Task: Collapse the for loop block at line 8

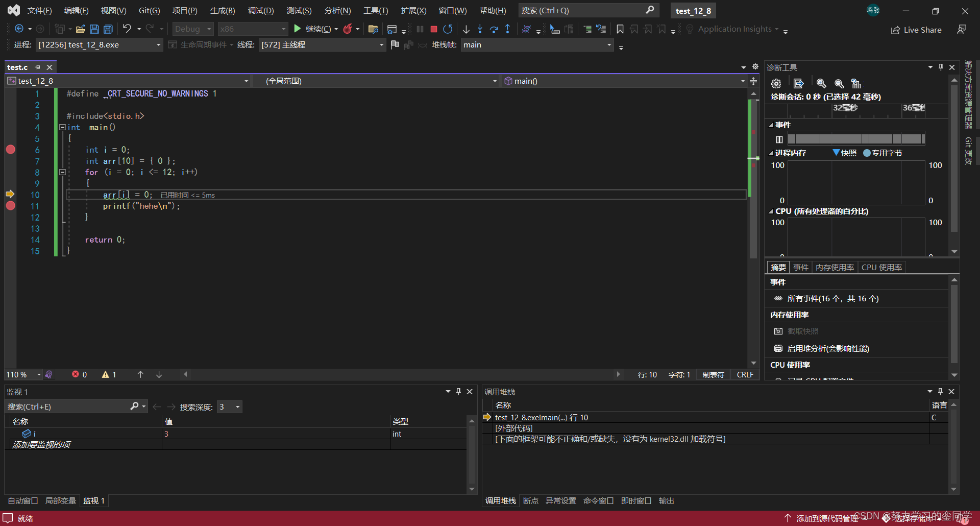Action: [x=62, y=172]
